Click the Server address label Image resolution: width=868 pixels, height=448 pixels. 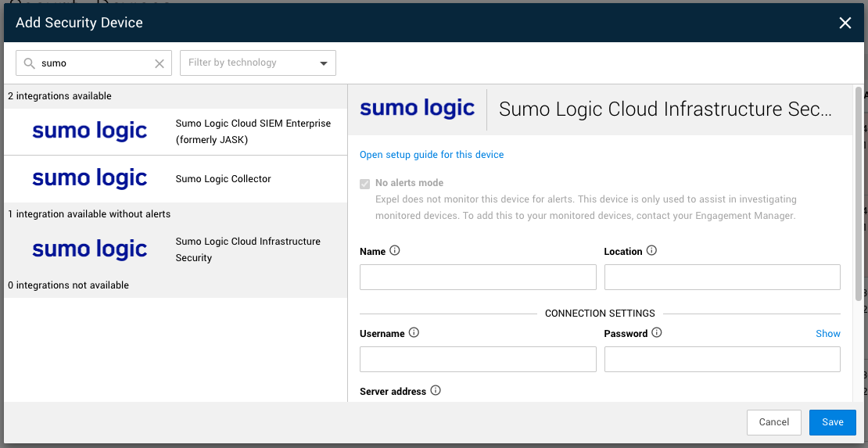393,392
